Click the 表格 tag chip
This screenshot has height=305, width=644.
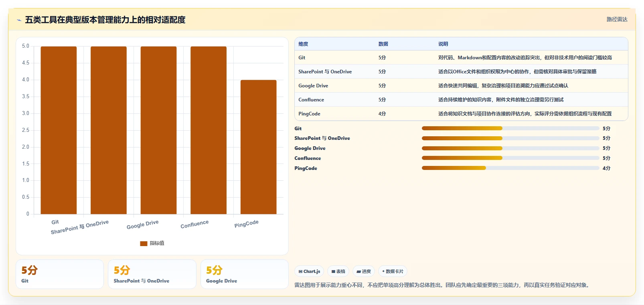[338, 271]
